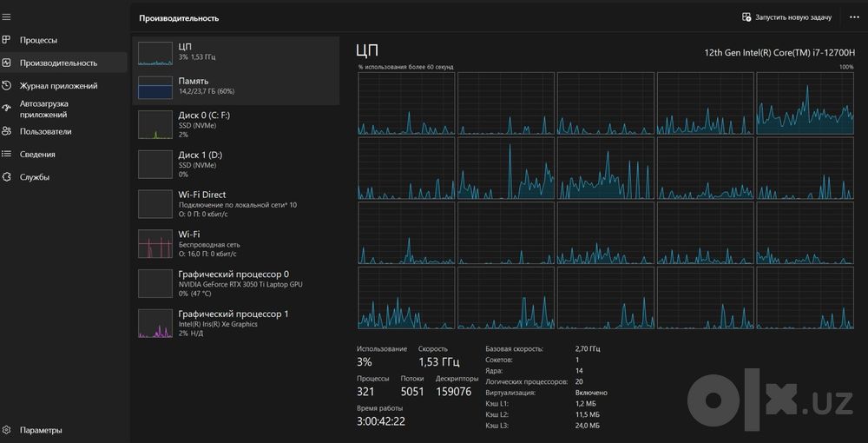Click the Сведения list icon
This screenshot has width=868, height=443.
click(6, 154)
